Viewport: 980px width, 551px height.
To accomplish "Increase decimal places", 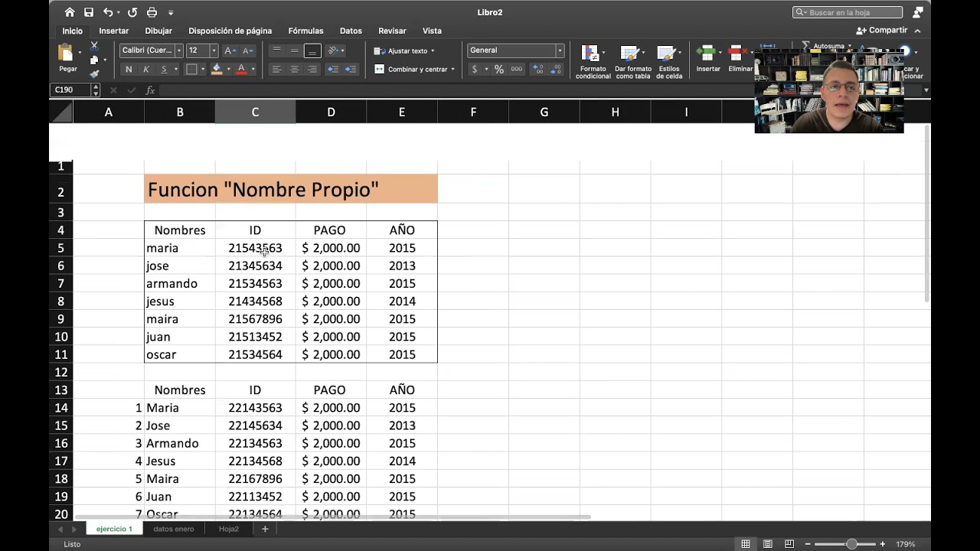I will coord(538,69).
